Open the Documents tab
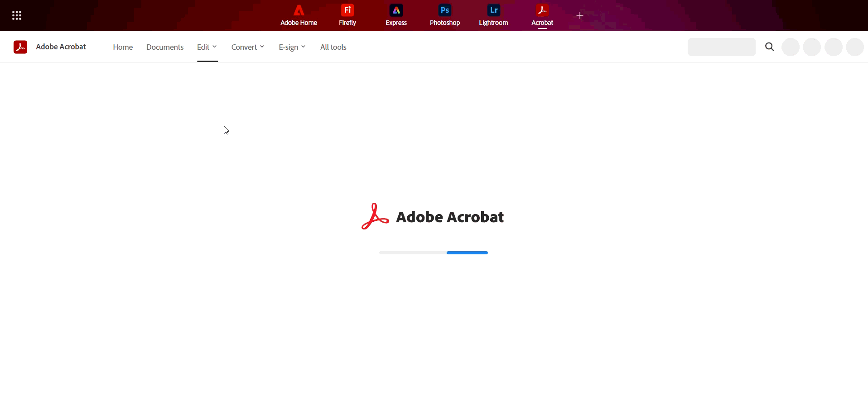 165,47
